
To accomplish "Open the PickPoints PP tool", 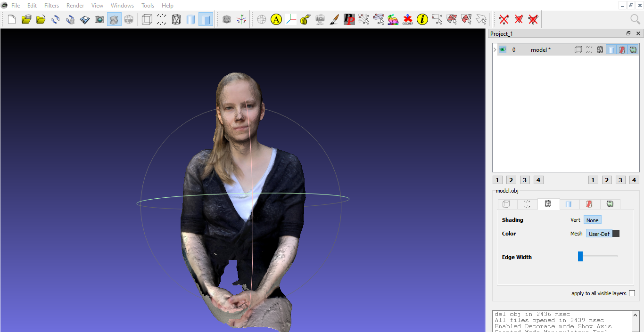I will point(349,19).
